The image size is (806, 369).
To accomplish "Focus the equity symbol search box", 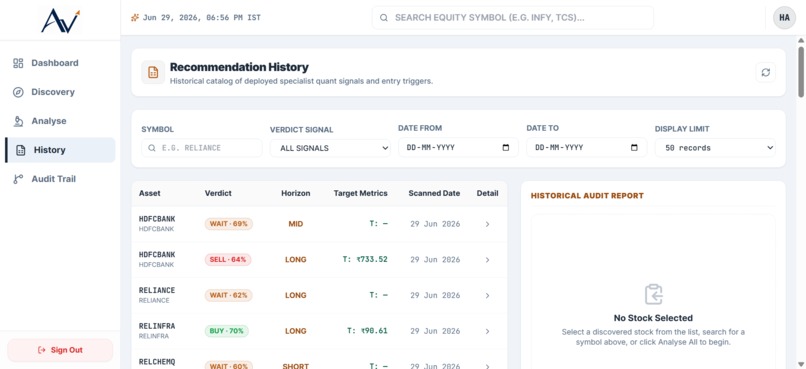I will point(513,17).
